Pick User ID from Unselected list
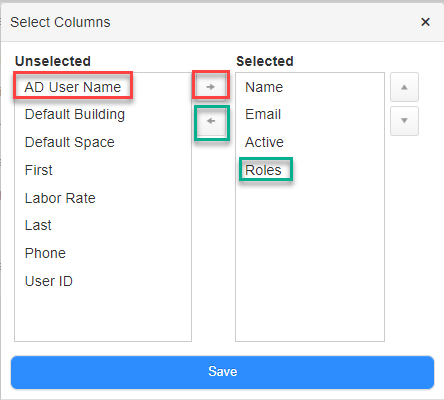The image size is (444, 400). point(49,281)
